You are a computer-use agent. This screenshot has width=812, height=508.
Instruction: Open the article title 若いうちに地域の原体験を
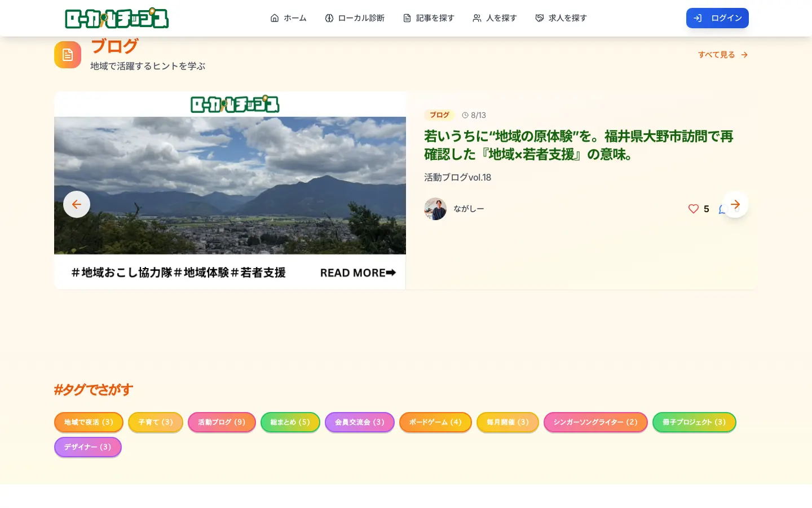click(x=579, y=145)
